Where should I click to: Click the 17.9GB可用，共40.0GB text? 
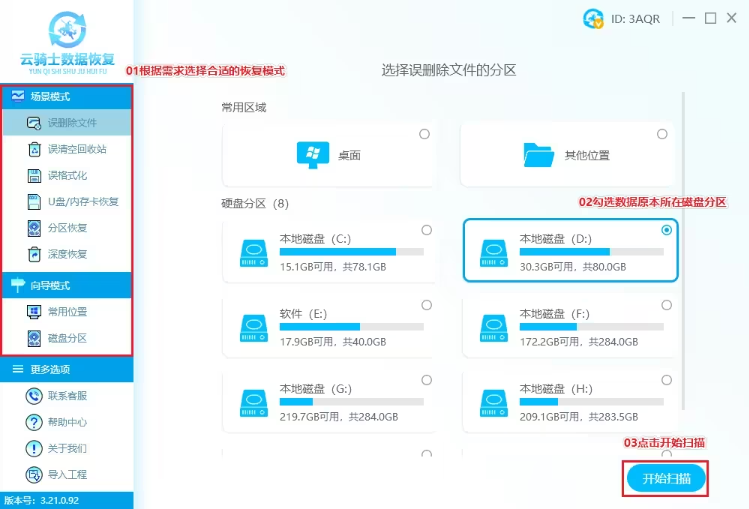point(333,342)
